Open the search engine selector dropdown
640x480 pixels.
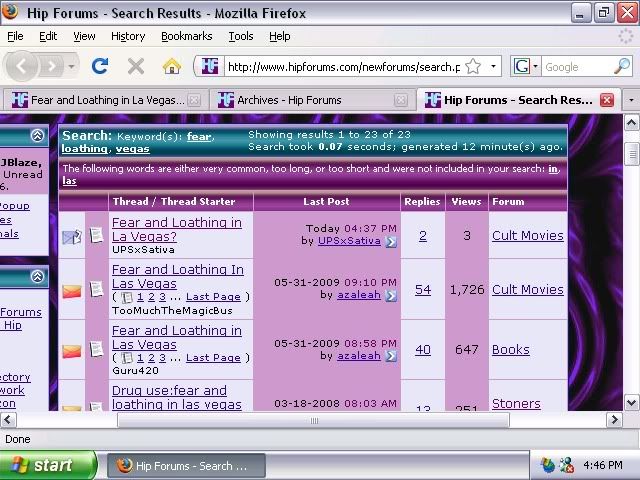coord(536,66)
